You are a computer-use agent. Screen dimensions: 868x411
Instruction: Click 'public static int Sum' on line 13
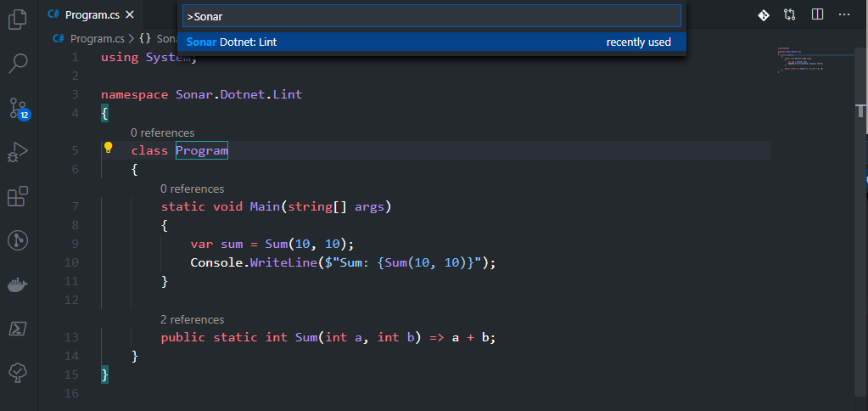tap(239, 337)
